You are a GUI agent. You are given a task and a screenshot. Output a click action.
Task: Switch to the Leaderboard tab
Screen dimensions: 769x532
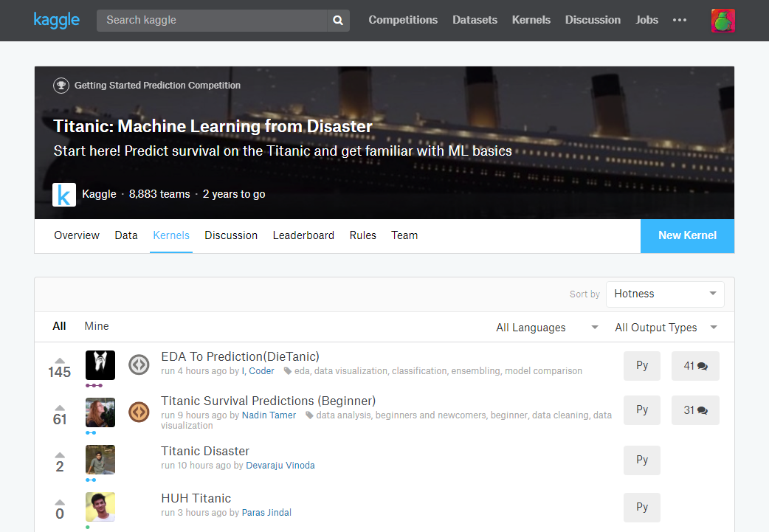click(x=303, y=235)
